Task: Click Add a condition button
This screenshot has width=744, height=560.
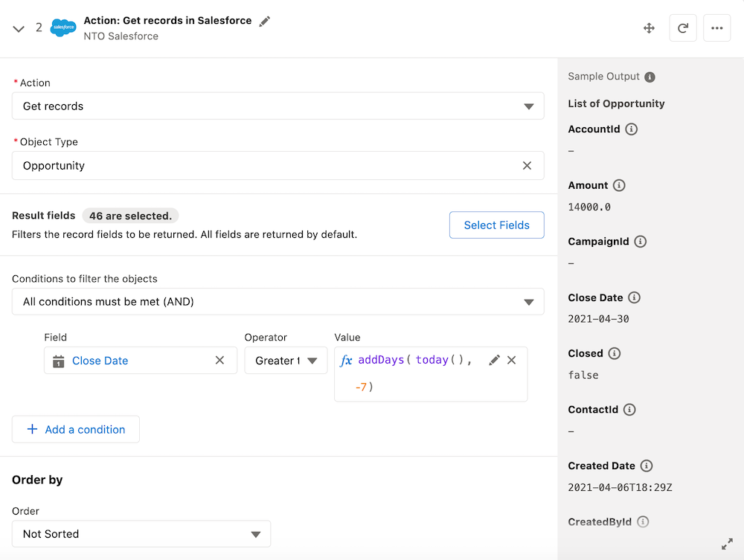Action: (x=76, y=429)
